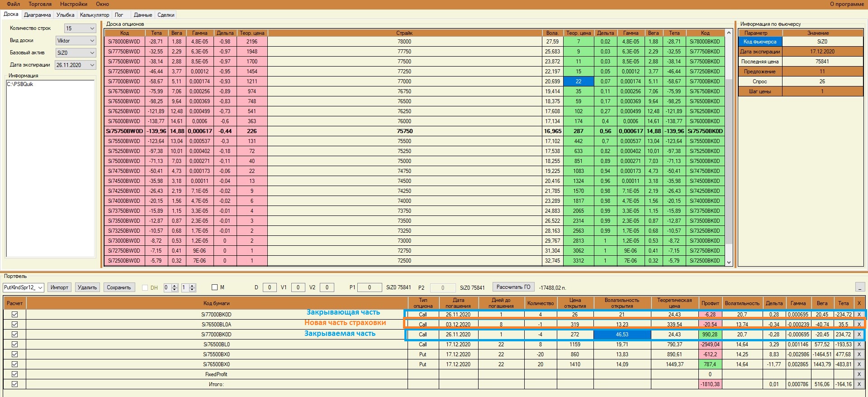This screenshot has height=397, width=868.
Task: Open the Файл menu
Action: click(13, 4)
